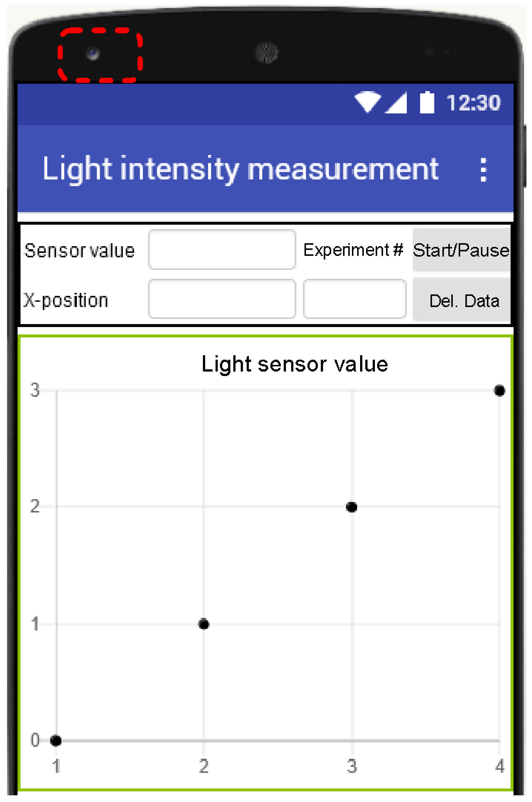This screenshot has height=802, width=532.
Task: Click the Light intensity measurement title
Action: [240, 169]
